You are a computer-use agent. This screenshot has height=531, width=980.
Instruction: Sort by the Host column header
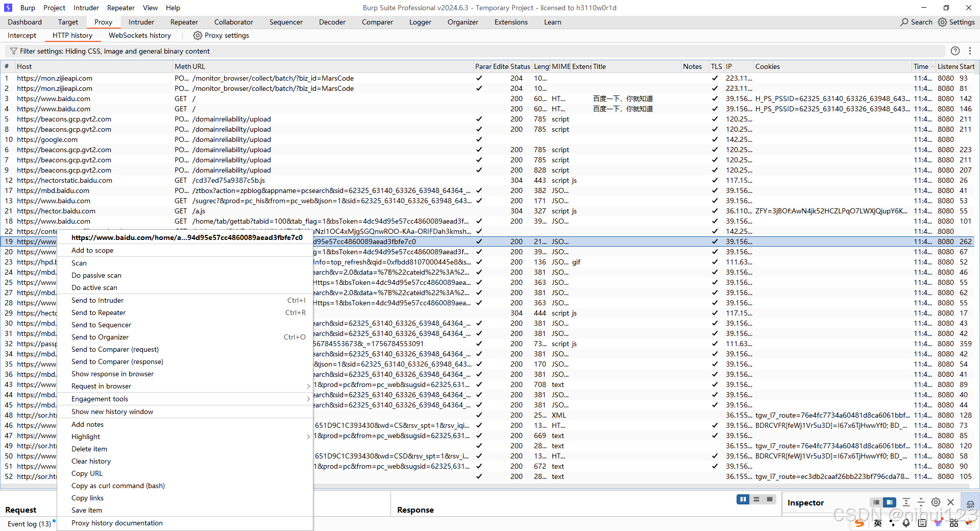[94, 66]
